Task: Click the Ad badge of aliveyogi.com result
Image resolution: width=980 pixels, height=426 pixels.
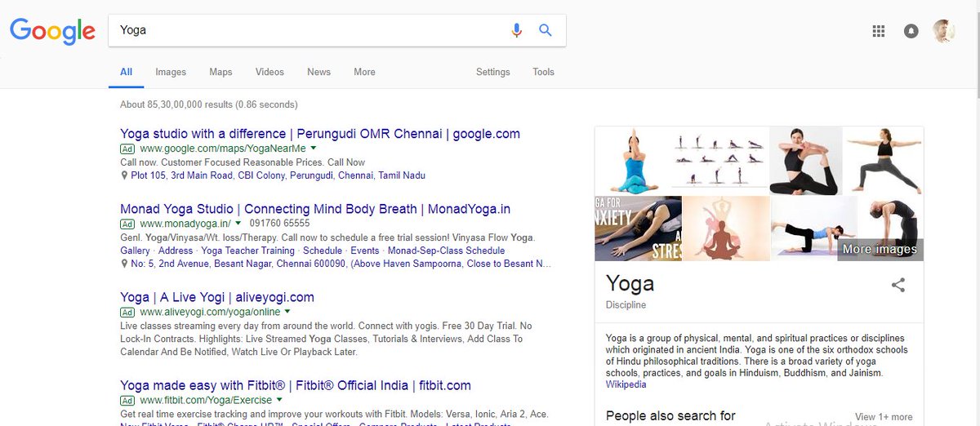Action: (x=127, y=313)
